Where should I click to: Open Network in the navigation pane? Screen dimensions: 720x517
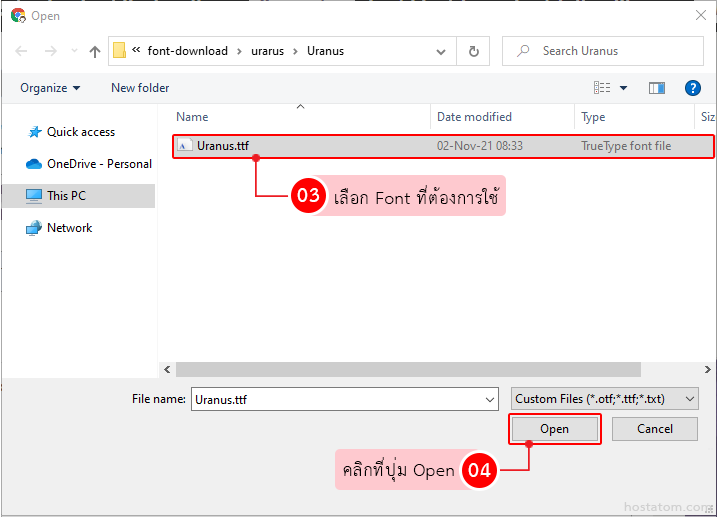coord(69,228)
